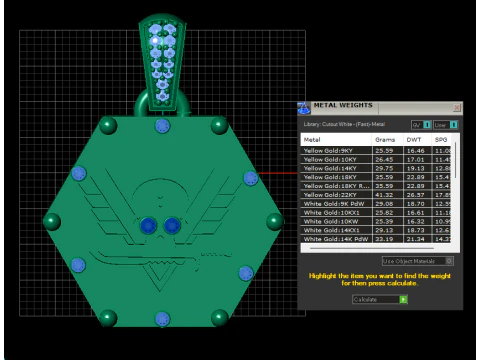Click the top center blue gem on hexagon

(x=162, y=126)
